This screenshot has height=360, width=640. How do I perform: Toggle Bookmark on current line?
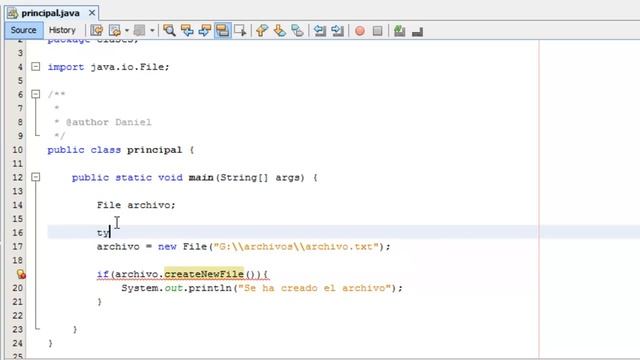[x=298, y=31]
